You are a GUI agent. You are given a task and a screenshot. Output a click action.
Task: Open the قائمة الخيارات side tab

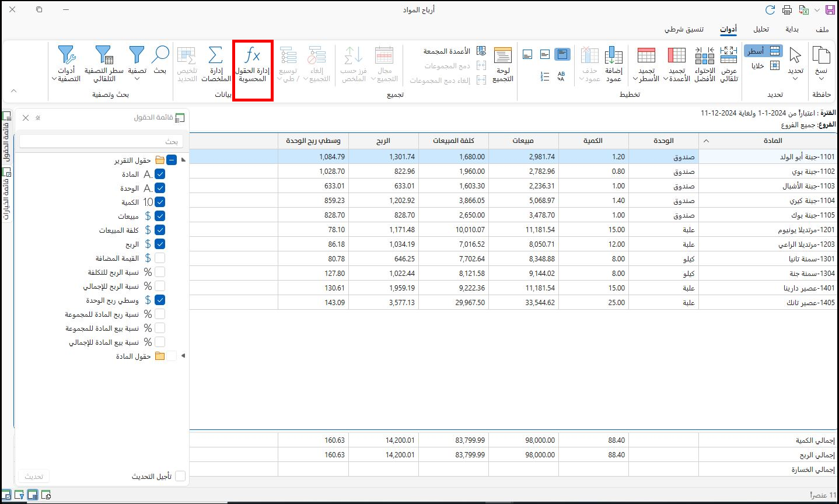[6, 194]
